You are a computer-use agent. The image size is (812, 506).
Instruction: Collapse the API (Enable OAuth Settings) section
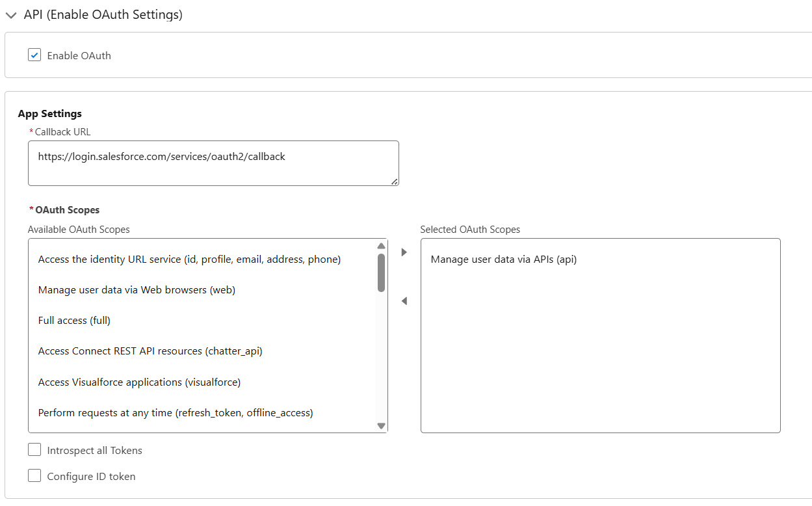tap(10, 14)
